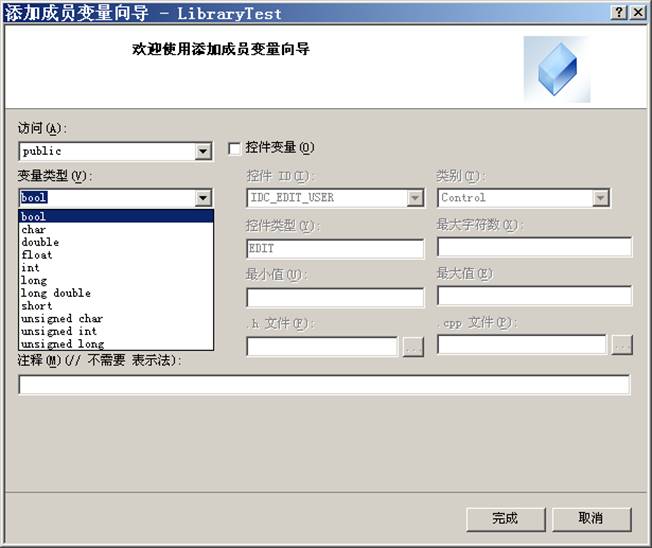Focus the 注释 comment input field

tap(324, 385)
